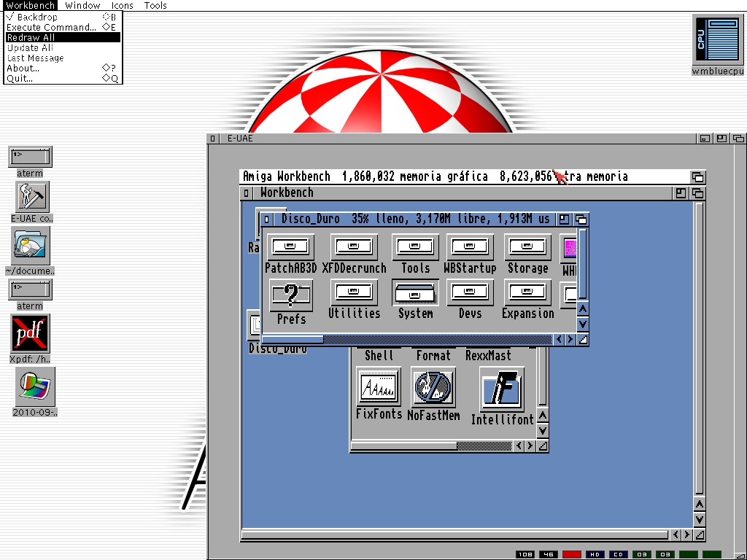The height and width of the screenshot is (560, 747).
Task: Open the Prefs question-mark drawer icon
Action: (291, 296)
